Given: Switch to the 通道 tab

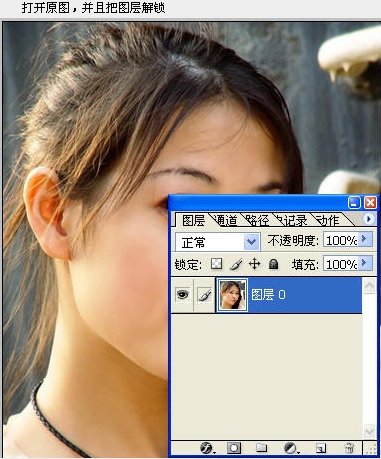Looking at the screenshot, I should point(226,220).
